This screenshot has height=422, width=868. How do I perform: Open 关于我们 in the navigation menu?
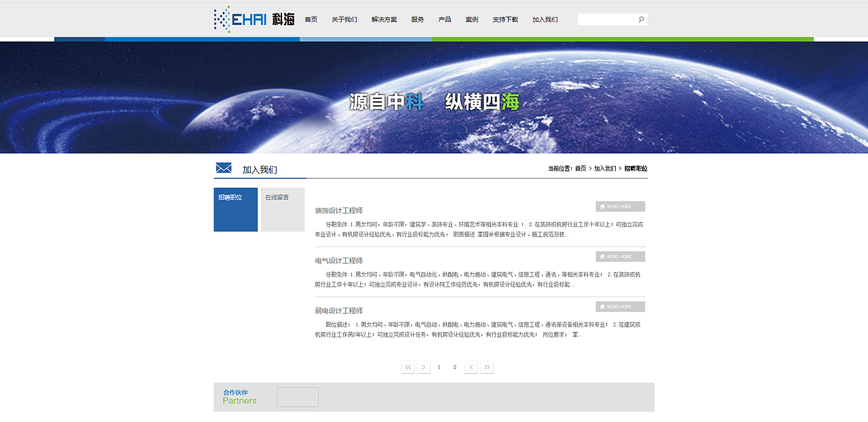[344, 20]
